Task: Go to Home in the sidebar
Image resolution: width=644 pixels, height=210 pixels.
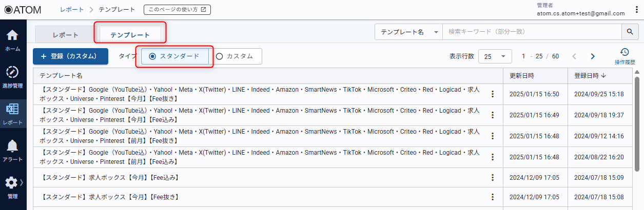Action: pyautogui.click(x=13, y=39)
